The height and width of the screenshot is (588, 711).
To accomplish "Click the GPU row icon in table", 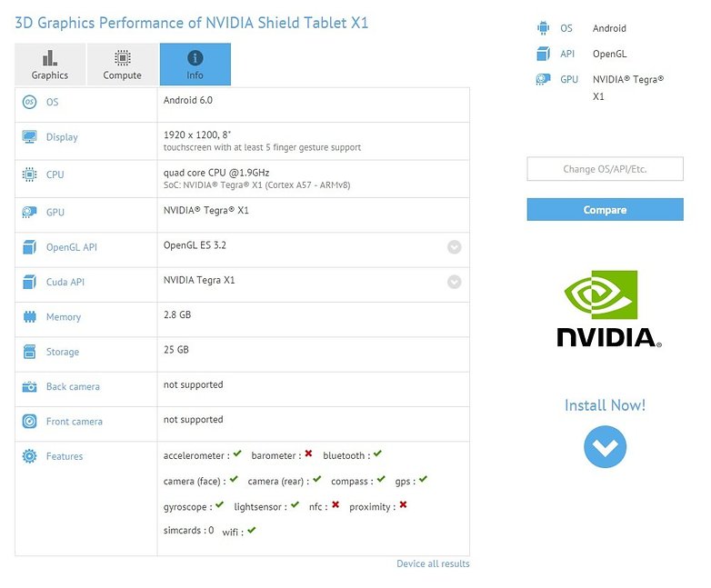I will coord(29,212).
